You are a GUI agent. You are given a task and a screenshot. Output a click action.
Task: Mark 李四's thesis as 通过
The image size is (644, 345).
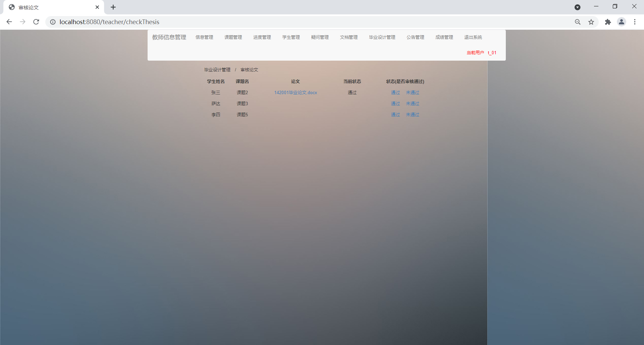pyautogui.click(x=395, y=115)
